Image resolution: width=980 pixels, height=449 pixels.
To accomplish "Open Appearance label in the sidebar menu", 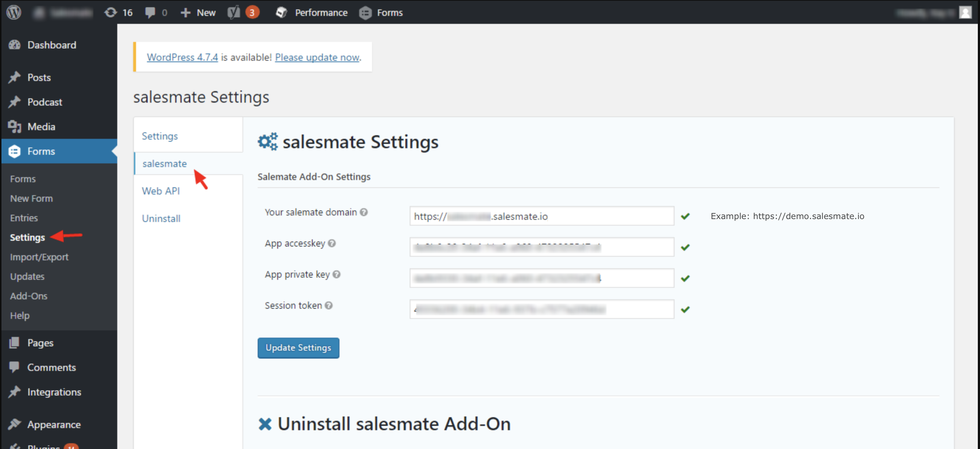I will point(54,425).
